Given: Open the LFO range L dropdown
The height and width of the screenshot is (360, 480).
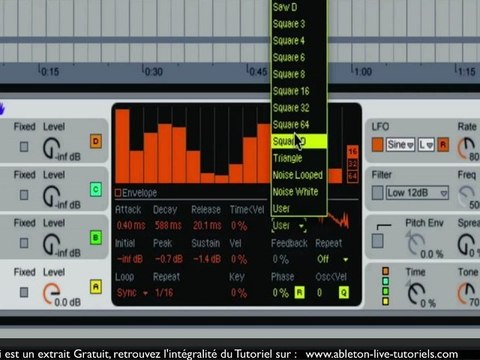Looking at the screenshot, I should click(426, 145).
